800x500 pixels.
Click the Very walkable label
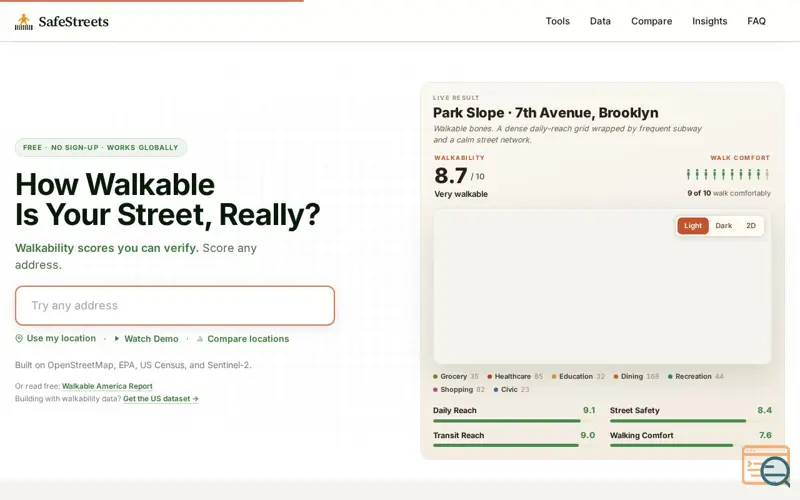[461, 194]
